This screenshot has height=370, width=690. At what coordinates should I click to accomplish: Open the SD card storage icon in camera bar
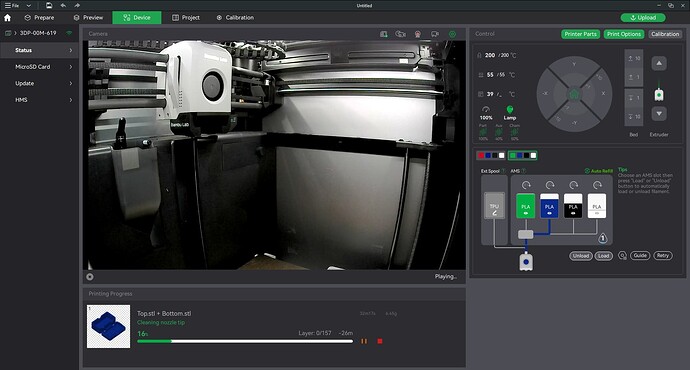pyautogui.click(x=384, y=34)
